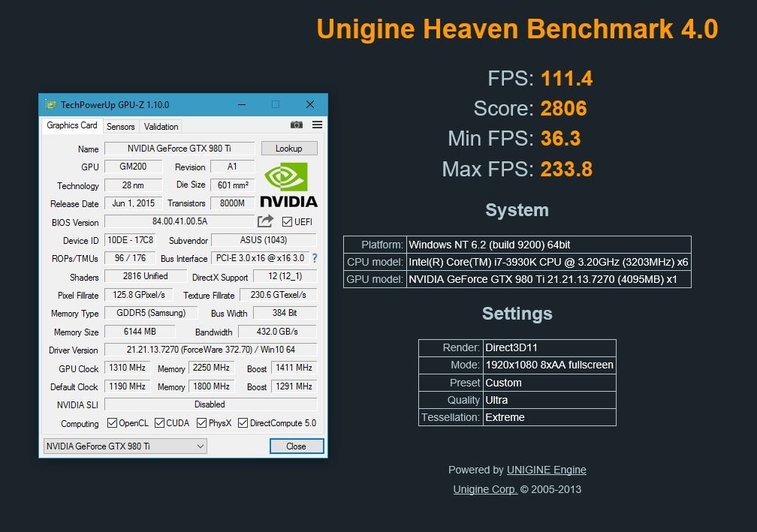Click the Memory Type value GDDR5 (Samsung)

coord(151,313)
